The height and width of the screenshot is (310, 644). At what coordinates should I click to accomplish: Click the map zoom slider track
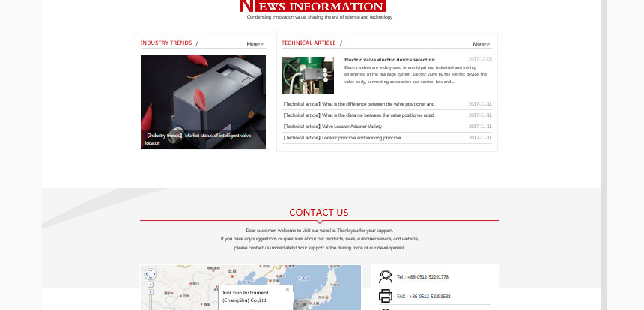tap(151, 303)
